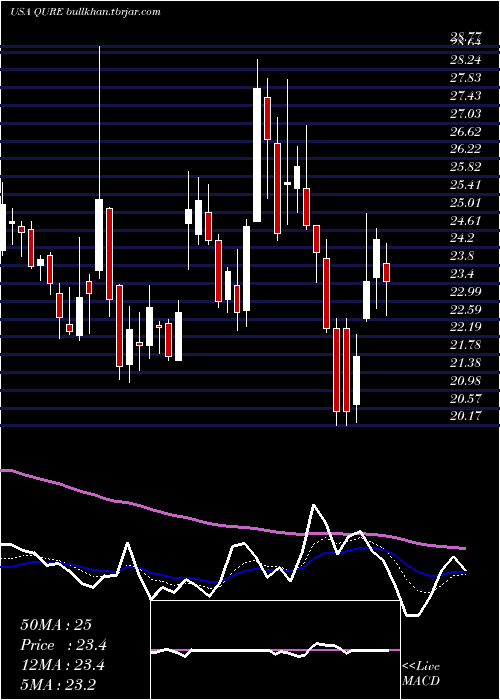Click the 50MA : 25 readout

(56, 625)
